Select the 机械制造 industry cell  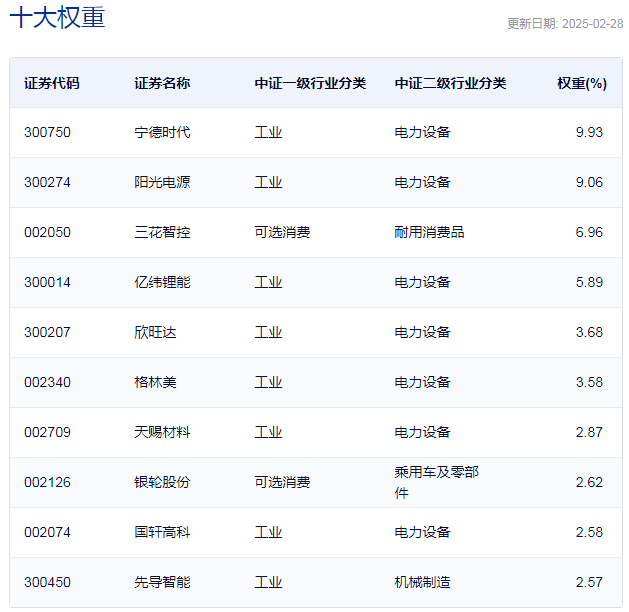[422, 582]
